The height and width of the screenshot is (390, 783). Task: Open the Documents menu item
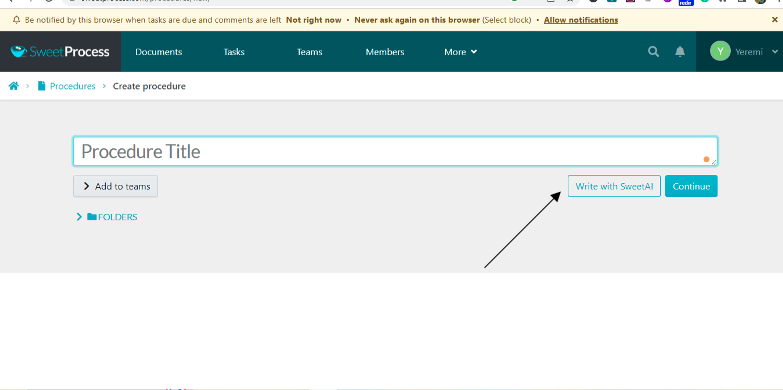pos(158,52)
